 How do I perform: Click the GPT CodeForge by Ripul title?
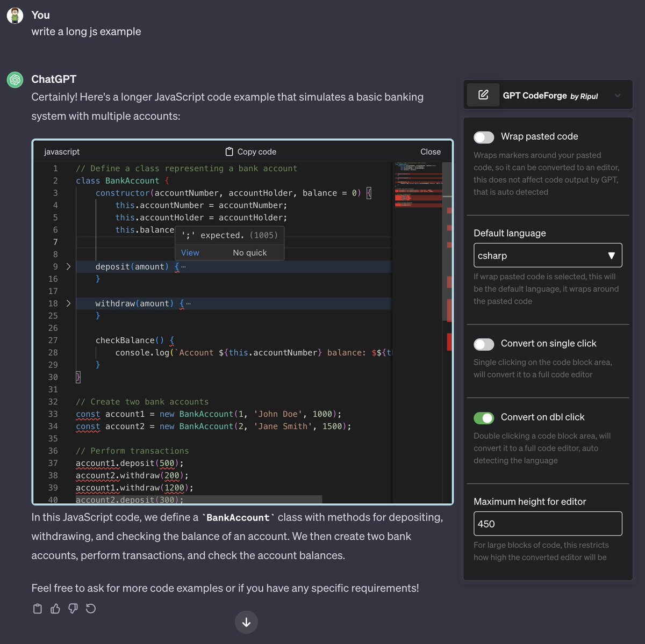click(x=550, y=96)
